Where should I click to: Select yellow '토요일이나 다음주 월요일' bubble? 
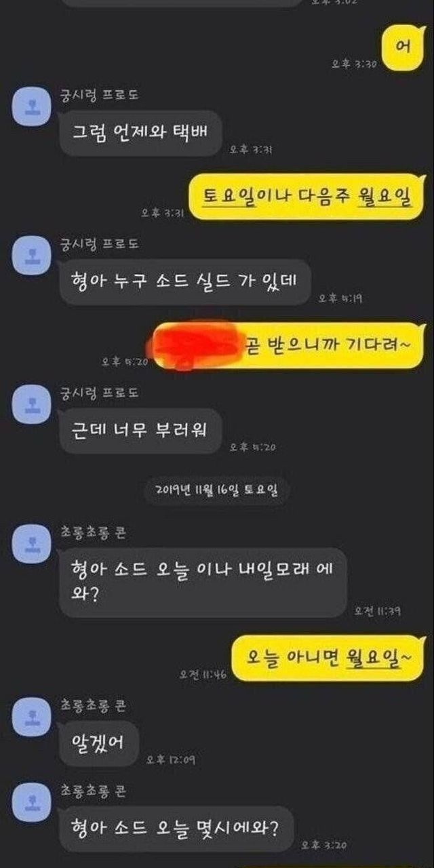(x=307, y=197)
